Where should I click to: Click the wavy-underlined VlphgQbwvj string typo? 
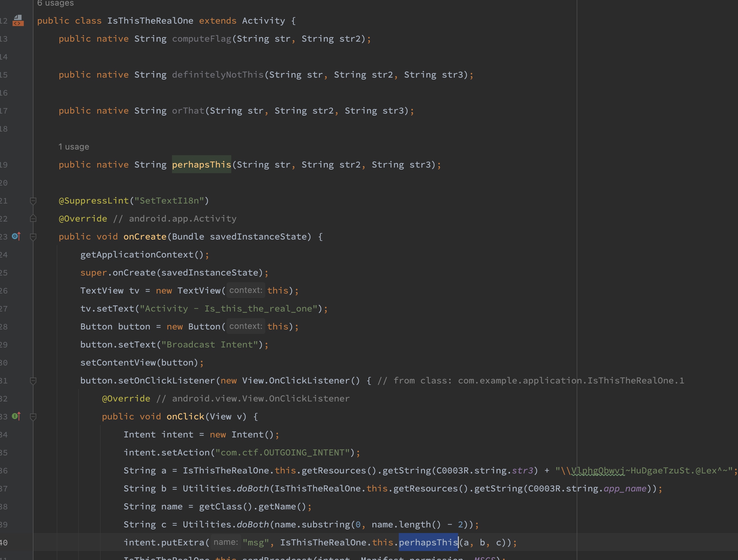[x=597, y=471]
